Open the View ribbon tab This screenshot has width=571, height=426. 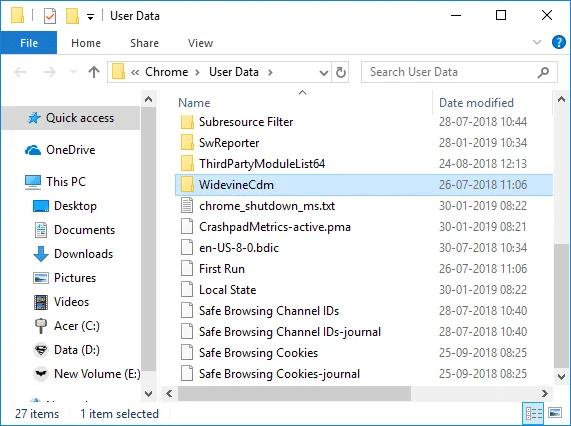click(200, 43)
